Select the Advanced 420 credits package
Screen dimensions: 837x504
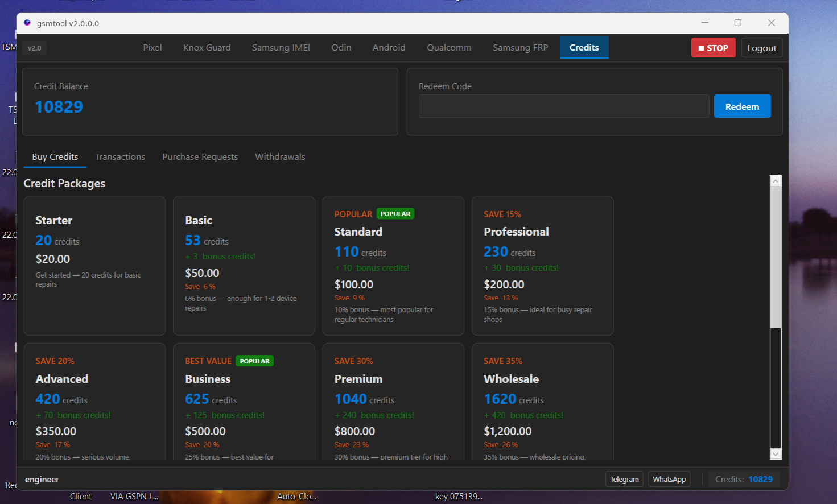coord(95,402)
